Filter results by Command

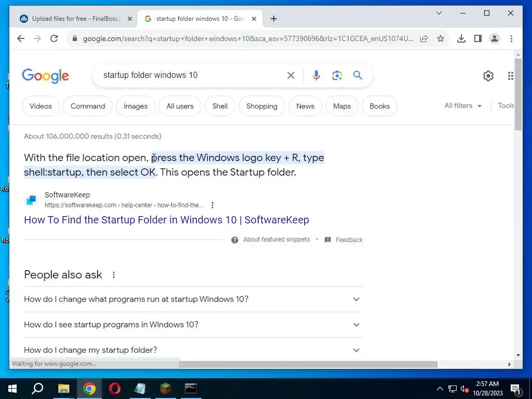tap(87, 106)
